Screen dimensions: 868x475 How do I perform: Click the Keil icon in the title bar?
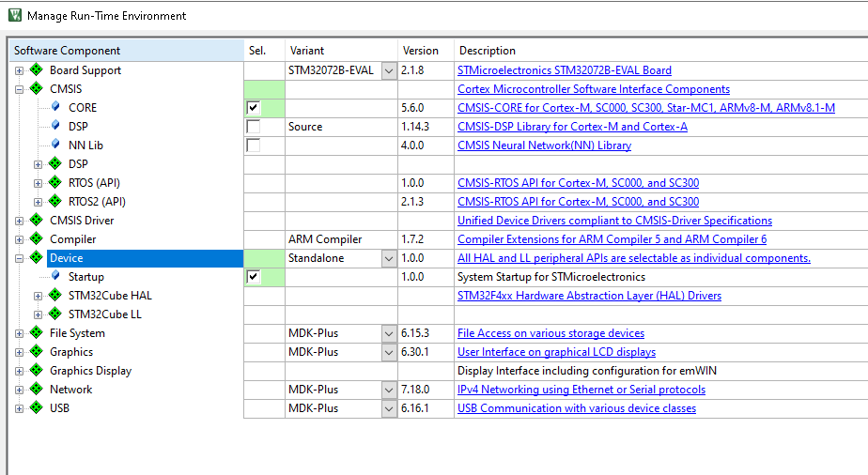tap(15, 15)
